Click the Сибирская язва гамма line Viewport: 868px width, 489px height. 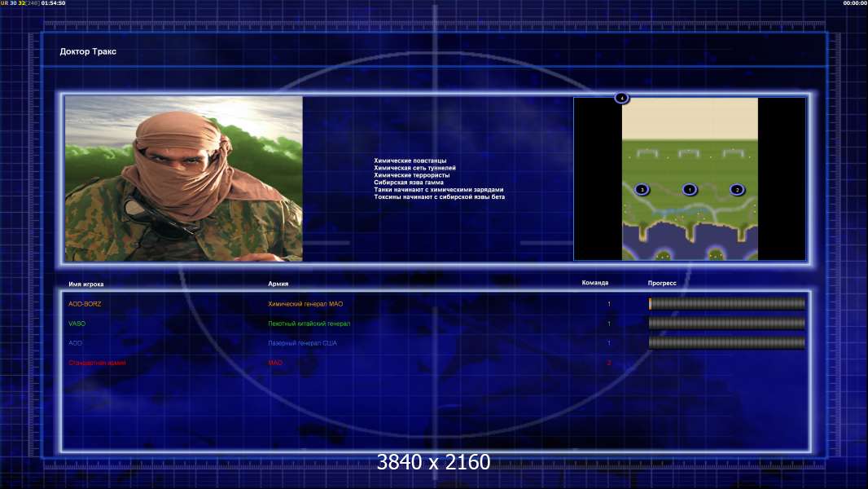pos(409,183)
